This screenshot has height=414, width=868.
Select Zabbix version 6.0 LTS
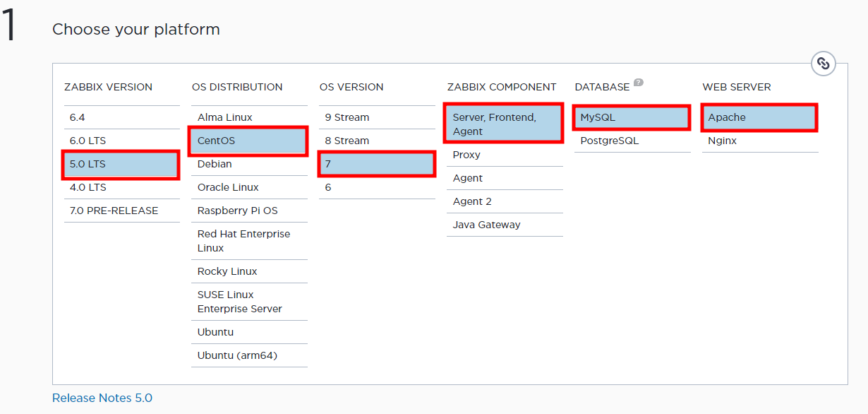tap(121, 141)
